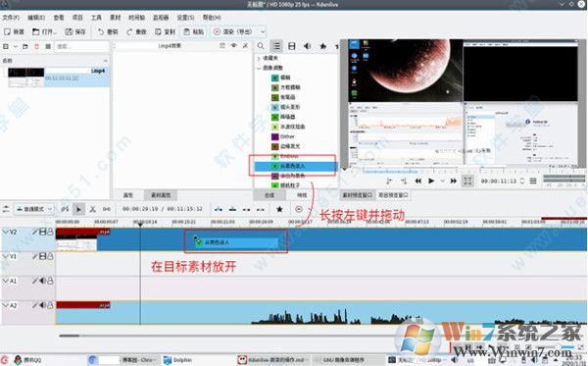Viewport: 588px width, 366px height.
Task: Open the render button dropdown arrow
Action: point(263,32)
